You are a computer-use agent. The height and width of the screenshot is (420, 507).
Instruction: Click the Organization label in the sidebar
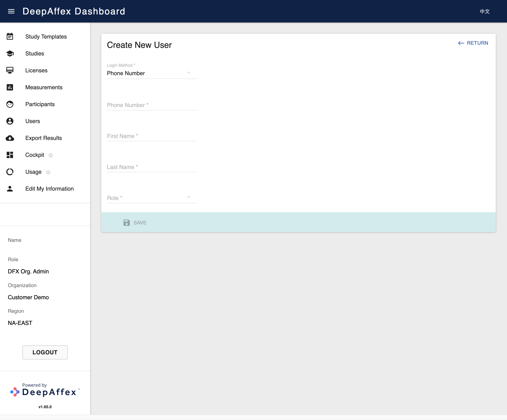click(22, 285)
